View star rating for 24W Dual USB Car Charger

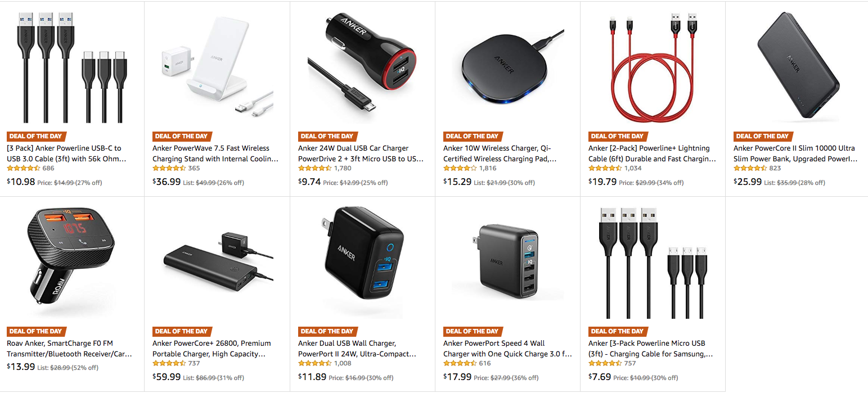(315, 168)
